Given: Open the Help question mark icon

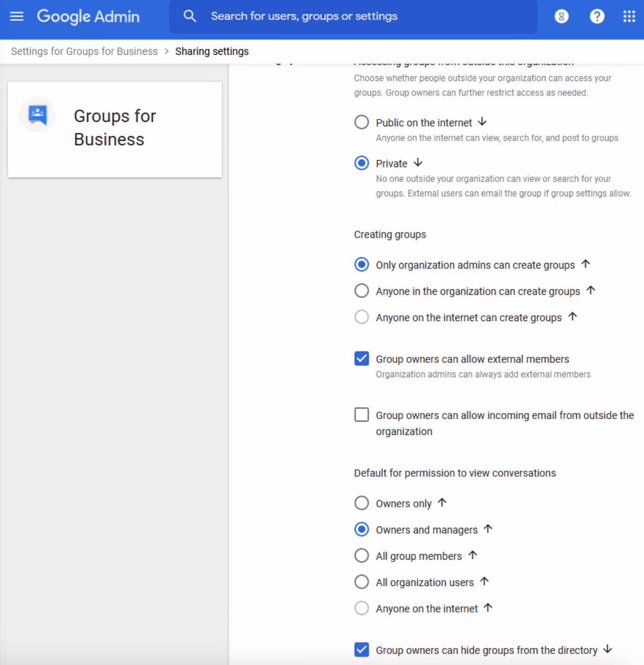Looking at the screenshot, I should (597, 16).
